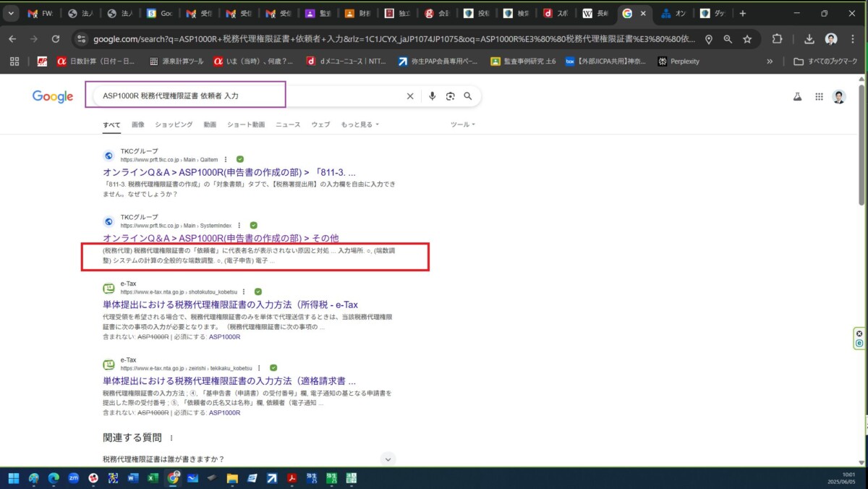Open the すべてのブックマーク folder
868x489 pixels.
826,61
